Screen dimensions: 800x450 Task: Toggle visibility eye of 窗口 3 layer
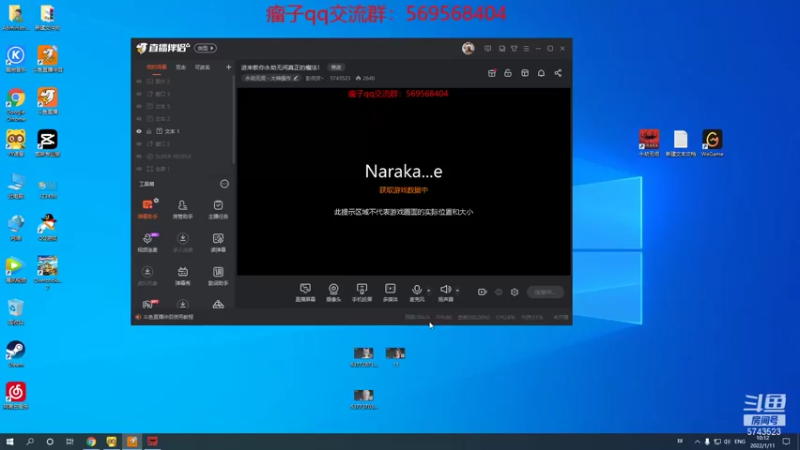(x=139, y=94)
